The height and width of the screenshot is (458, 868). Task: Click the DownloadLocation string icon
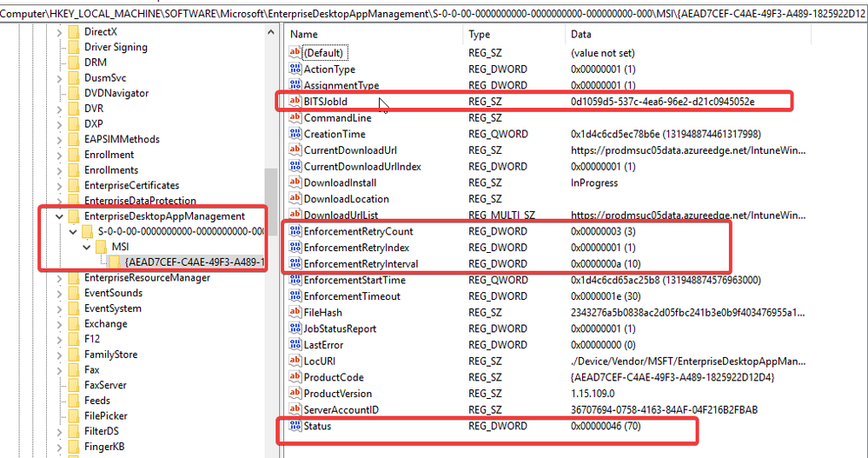[x=295, y=199]
